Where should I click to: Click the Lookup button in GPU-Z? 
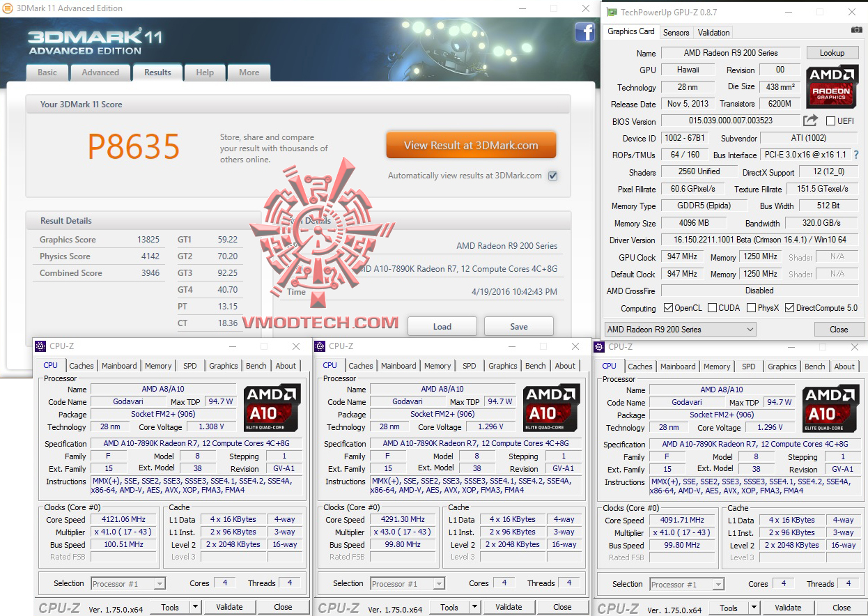832,53
